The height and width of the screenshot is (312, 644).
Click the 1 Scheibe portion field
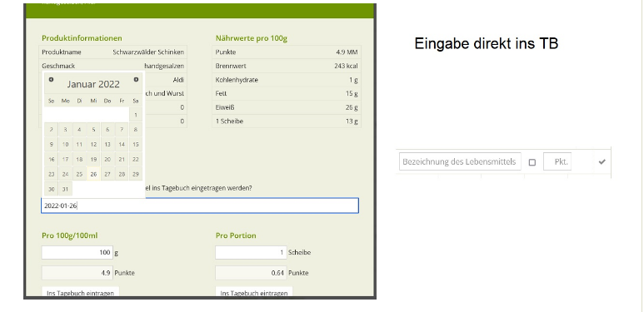251,253
